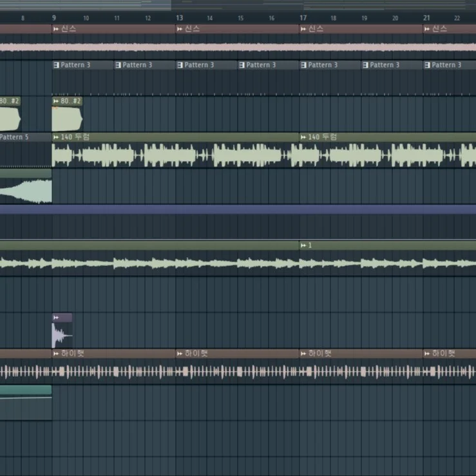Select the long blue clip bar
Image resolution: width=476 pixels, height=476 pixels.
click(x=238, y=209)
